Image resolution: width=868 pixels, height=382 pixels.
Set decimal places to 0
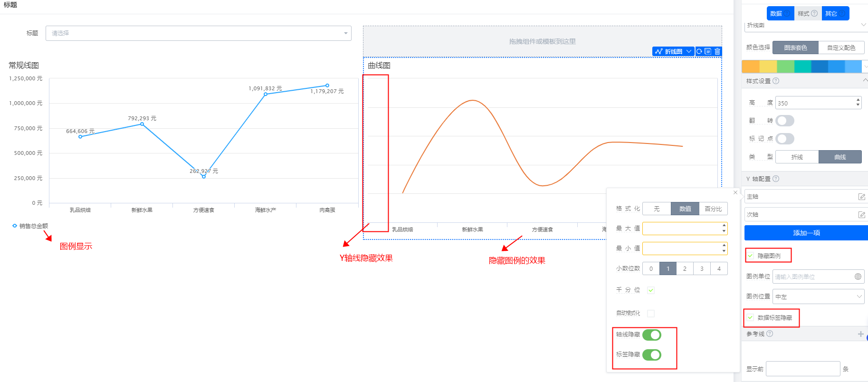tap(651, 268)
